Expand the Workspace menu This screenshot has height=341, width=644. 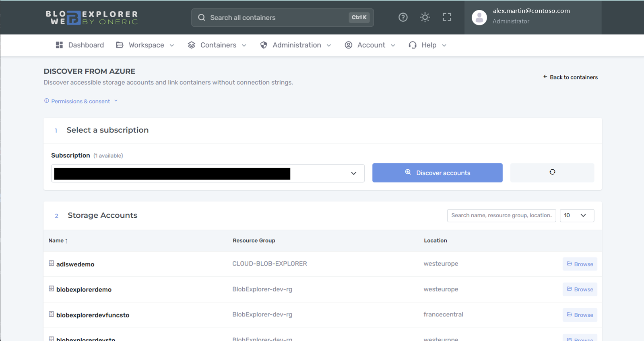pos(145,45)
